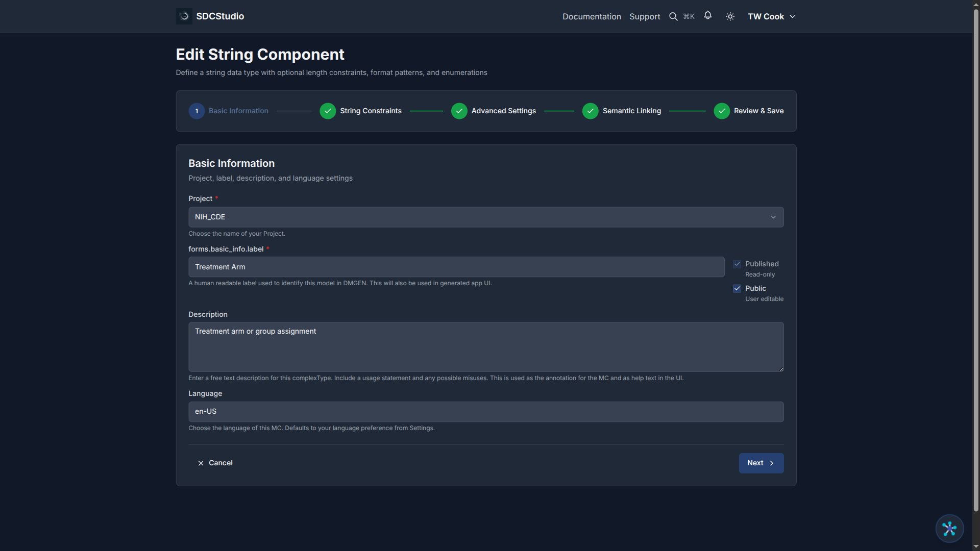Select the Review & Save step checkmark
This screenshot has height=551, width=980.
(722, 111)
